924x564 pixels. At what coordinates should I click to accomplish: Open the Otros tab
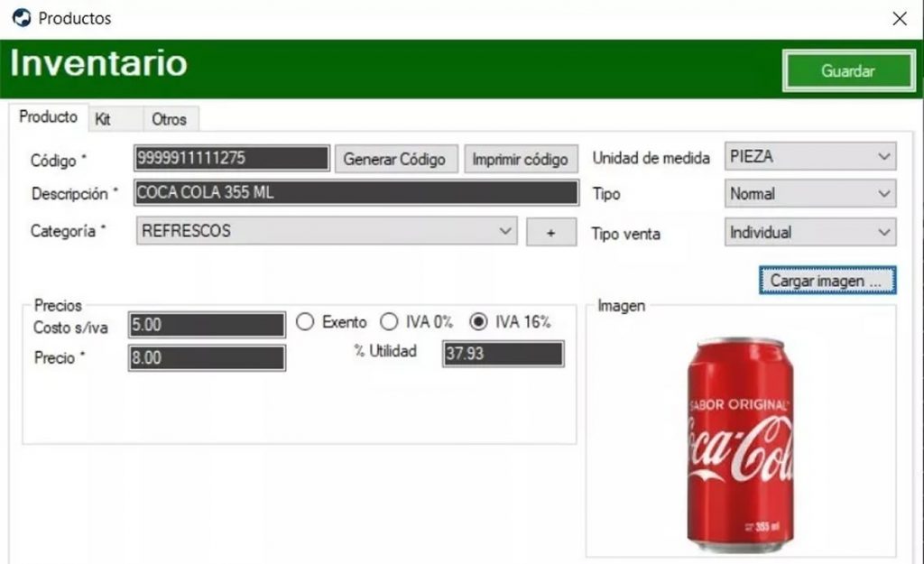pyautogui.click(x=171, y=119)
